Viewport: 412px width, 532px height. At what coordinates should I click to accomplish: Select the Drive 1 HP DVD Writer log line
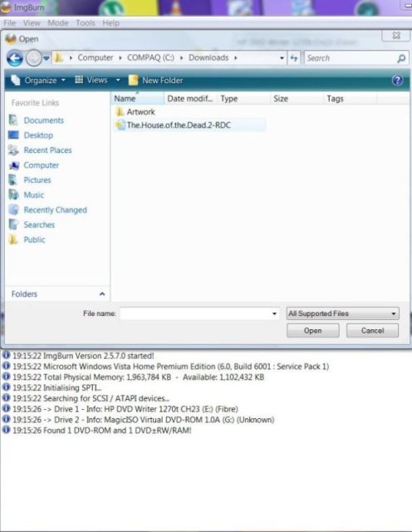(120, 409)
